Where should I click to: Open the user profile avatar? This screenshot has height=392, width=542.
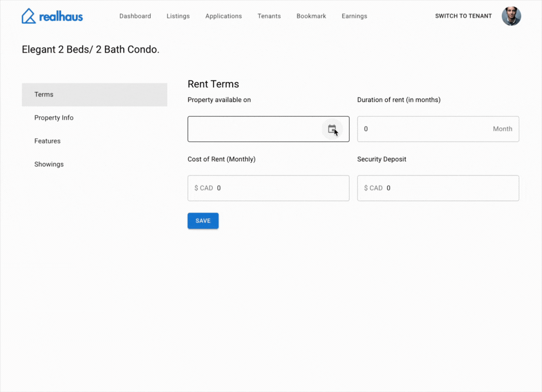pos(511,16)
